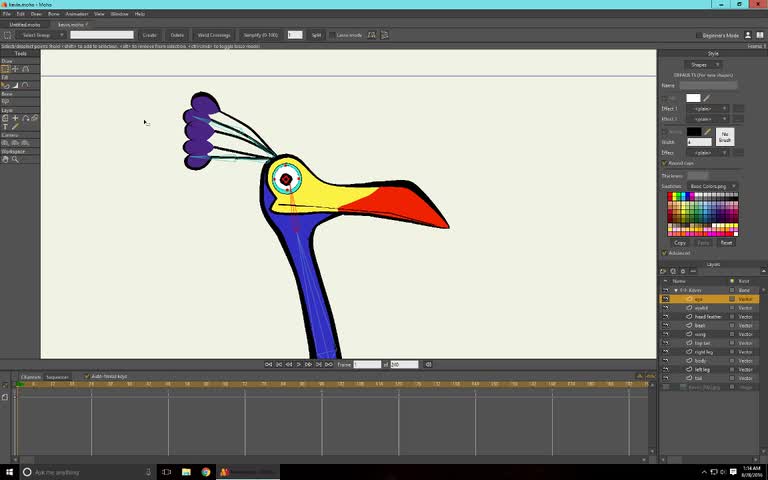Select the plus-shaped Layer tool icon
Screen dimensions: 768x480
click(x=15, y=118)
